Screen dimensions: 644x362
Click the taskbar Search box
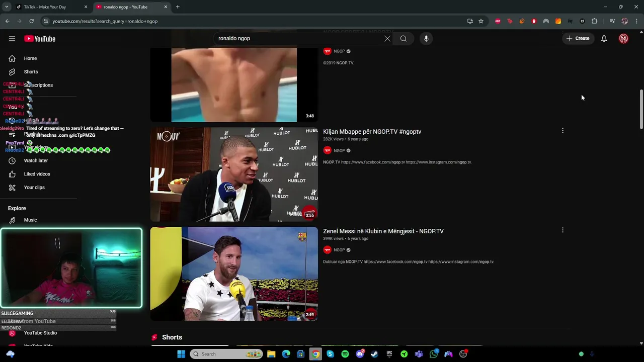point(226,354)
